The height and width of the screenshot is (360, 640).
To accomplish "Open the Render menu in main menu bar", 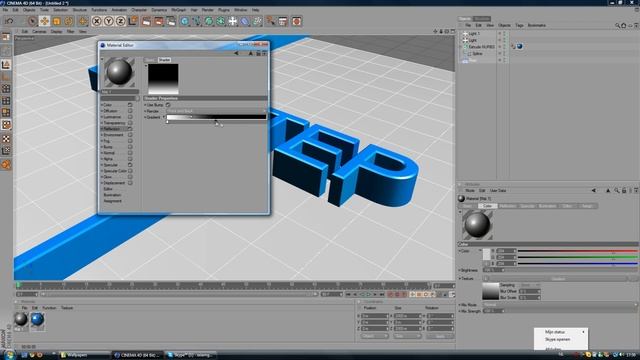I will point(207,10).
